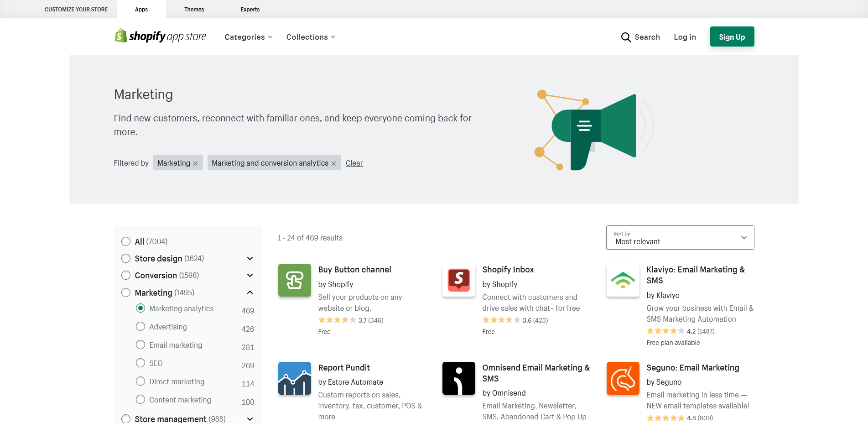868x423 pixels.
Task: Expand the Store design category
Action: point(250,259)
